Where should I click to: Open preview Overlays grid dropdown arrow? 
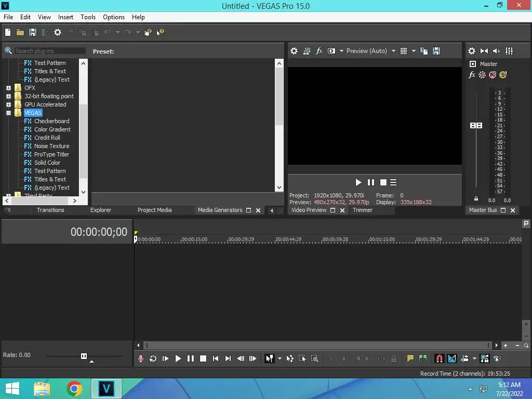(x=414, y=51)
